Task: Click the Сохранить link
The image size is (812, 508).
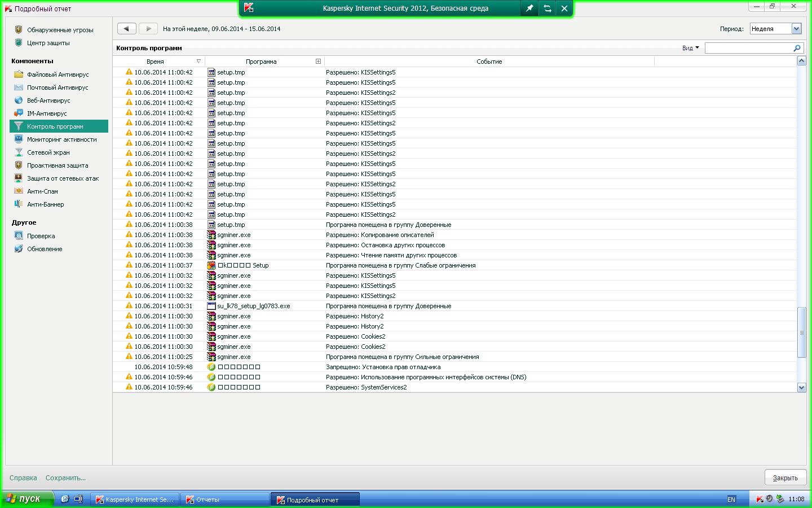Action: [65, 478]
